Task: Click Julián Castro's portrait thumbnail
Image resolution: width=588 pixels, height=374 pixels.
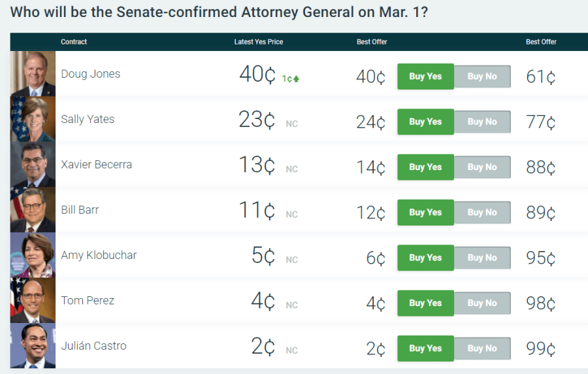Action: pyautogui.click(x=33, y=346)
